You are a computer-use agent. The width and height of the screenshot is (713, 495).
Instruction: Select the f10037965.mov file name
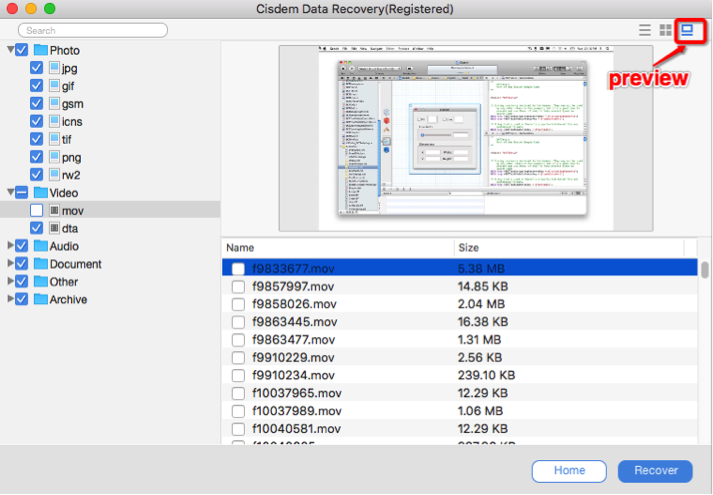click(x=297, y=393)
